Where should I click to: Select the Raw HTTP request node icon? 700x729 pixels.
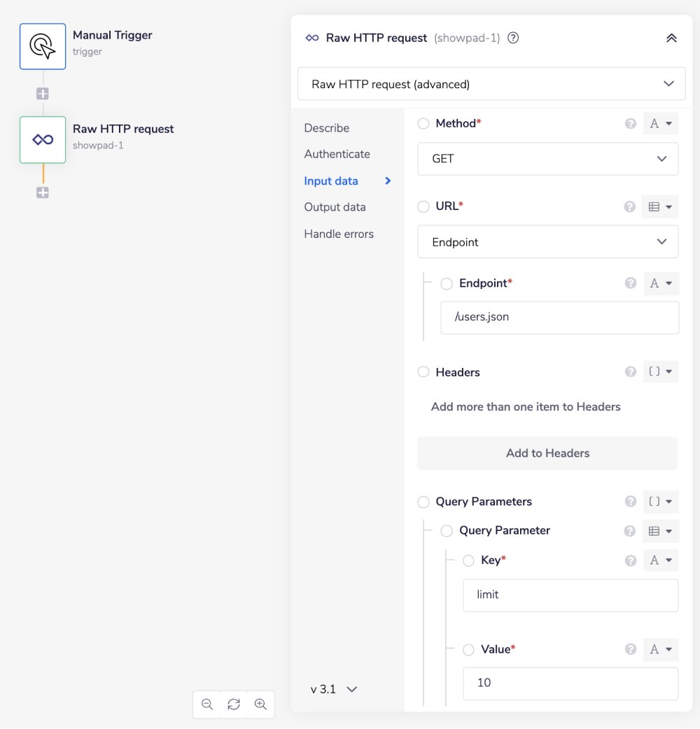pos(43,140)
